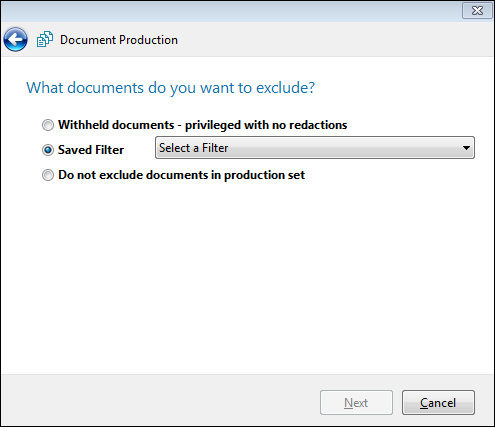The height and width of the screenshot is (427, 495).
Task: Click 'Do not exclude documents in production set' text
Action: point(181,175)
